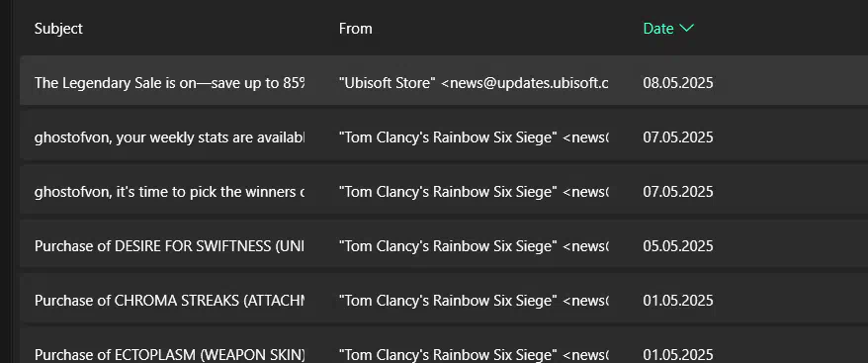The width and height of the screenshot is (868, 363).
Task: Sort the list by From column header
Action: pyautogui.click(x=355, y=29)
